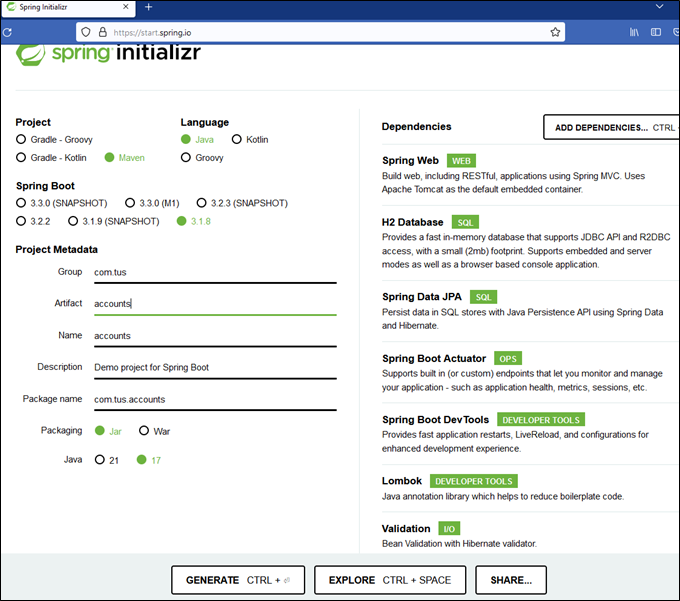Select Gradle - Groovy project type
The image size is (680, 601).
(21, 140)
